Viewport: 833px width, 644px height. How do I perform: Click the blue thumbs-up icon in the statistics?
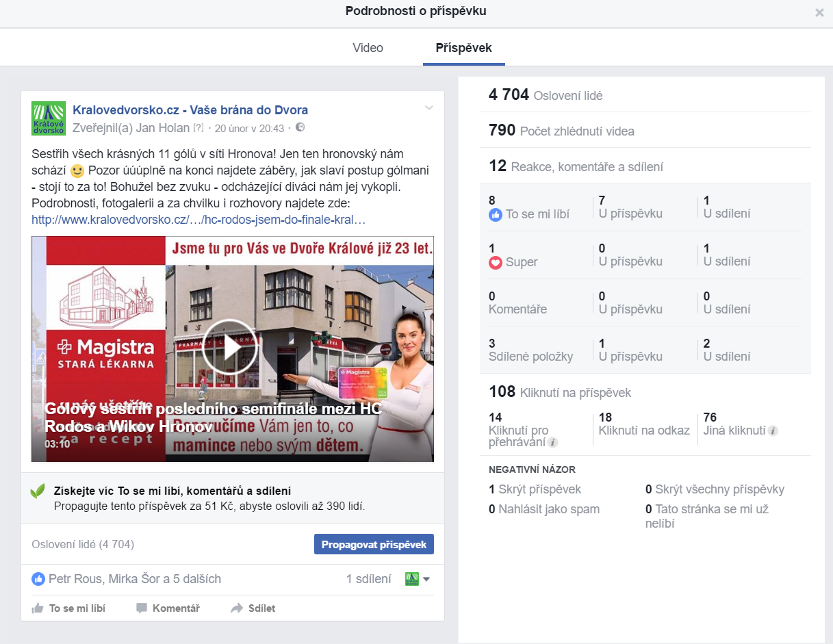(x=496, y=214)
